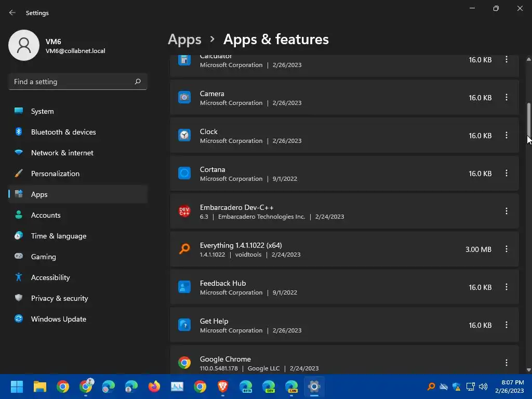
Task: Open System settings category
Action: coord(78,111)
